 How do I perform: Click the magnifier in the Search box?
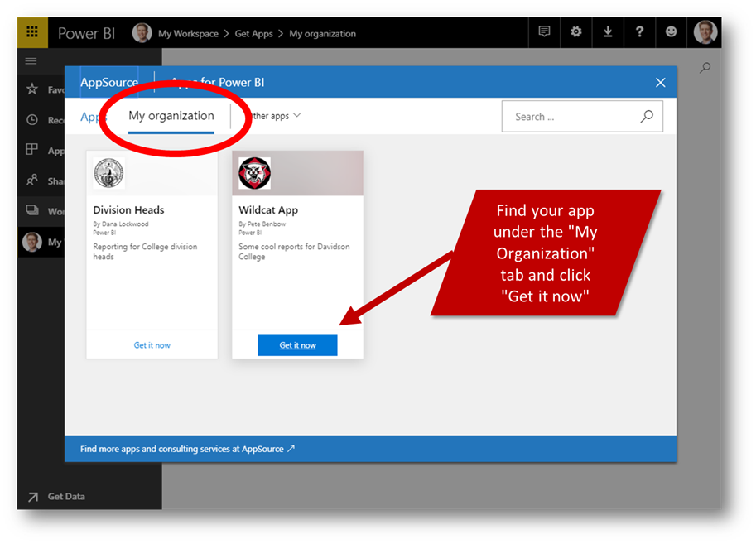(647, 116)
